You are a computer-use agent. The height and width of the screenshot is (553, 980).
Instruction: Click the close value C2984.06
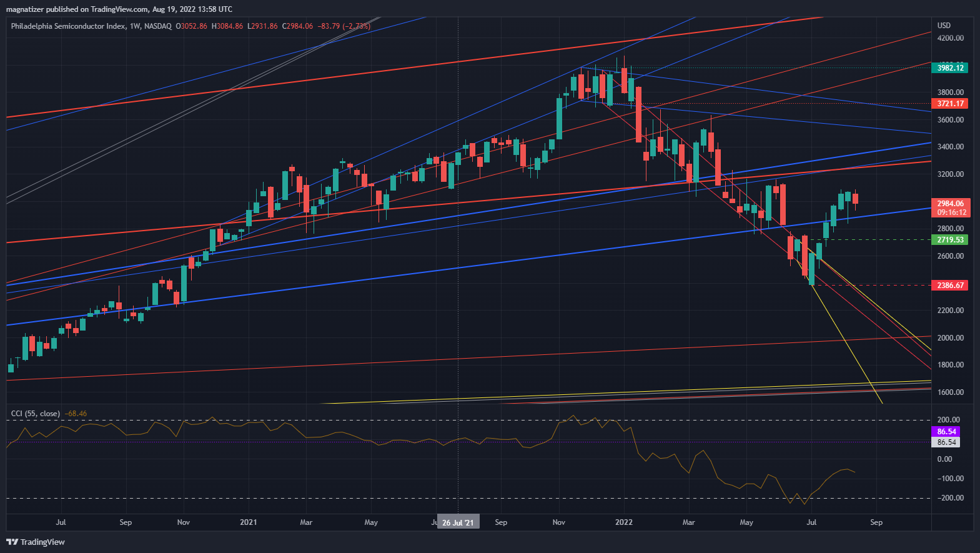pos(297,26)
